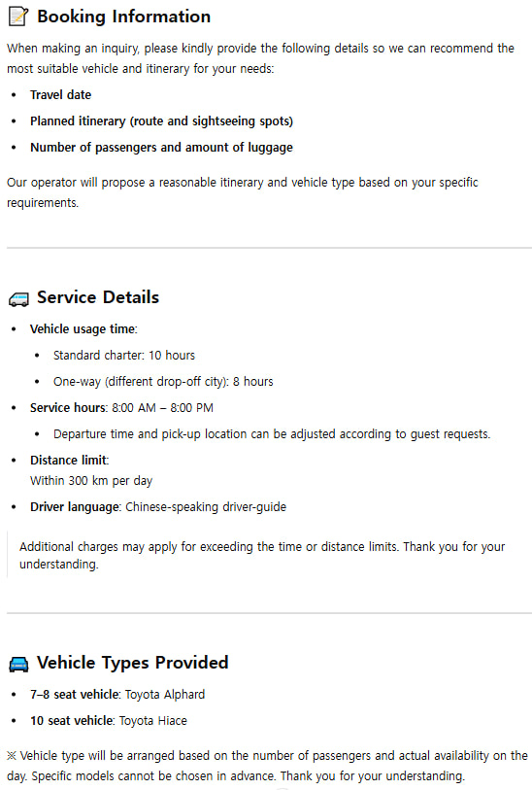The width and height of the screenshot is (532, 790).
Task: Click the Toyota Alphard vehicle entry
Action: 117,694
